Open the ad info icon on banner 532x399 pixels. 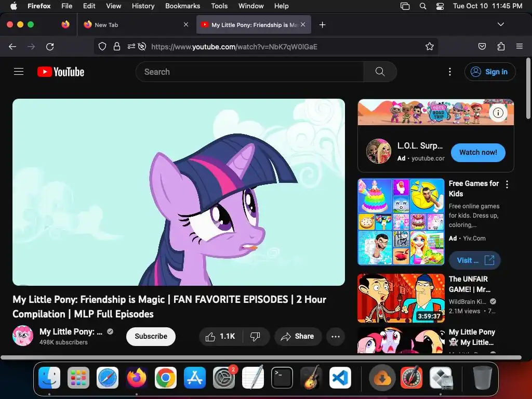498,113
